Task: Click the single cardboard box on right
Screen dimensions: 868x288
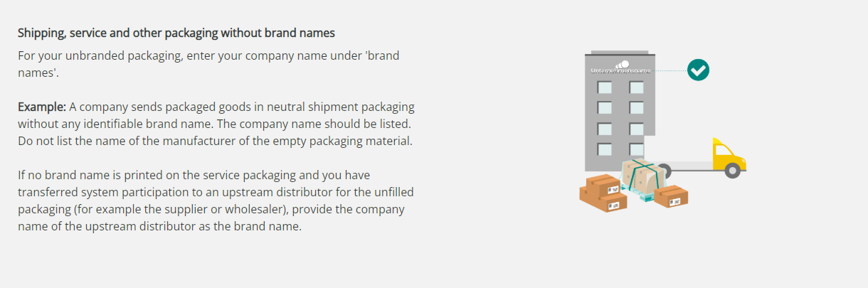Action: (x=670, y=196)
